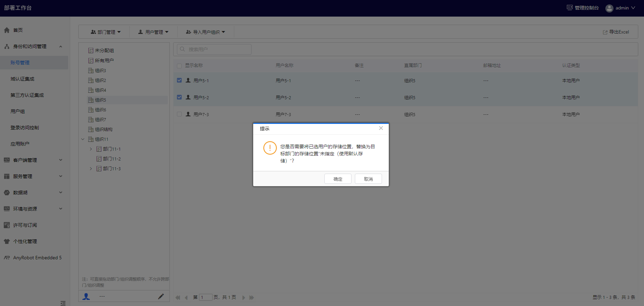Viewport: 644px width, 306px height.
Task: Click 许可与订阅 sidebar icon
Action: [x=7, y=225]
